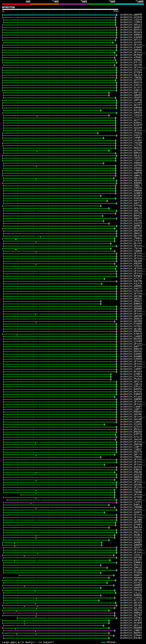Select hit UniRef100_B4KFT7
The height and width of the screenshot is (644, 146).
click(x=131, y=346)
